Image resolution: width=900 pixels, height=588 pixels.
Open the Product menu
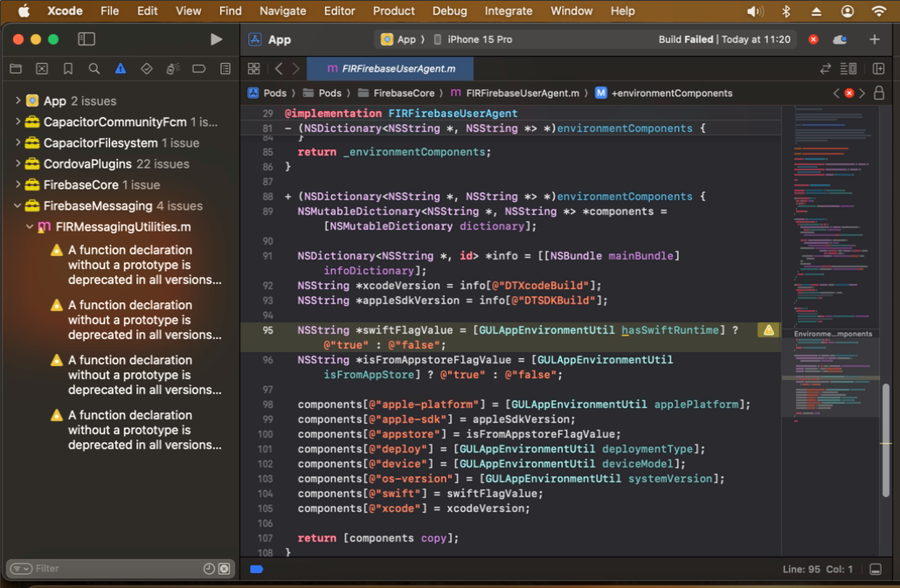point(394,10)
